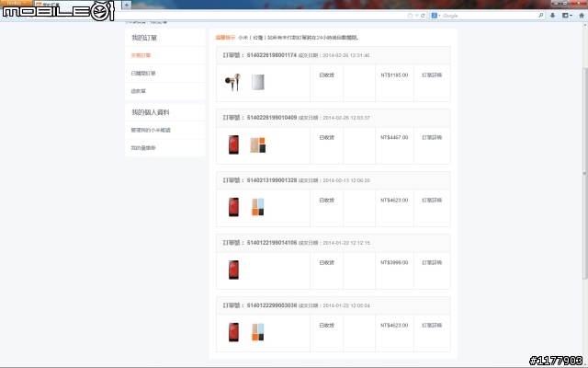
Task: Click order number 5140213199001328
Action: point(272,180)
